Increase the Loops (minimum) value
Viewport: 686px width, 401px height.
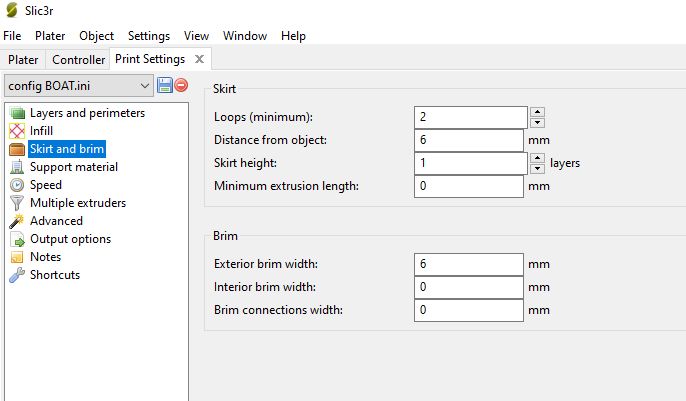(x=537, y=112)
